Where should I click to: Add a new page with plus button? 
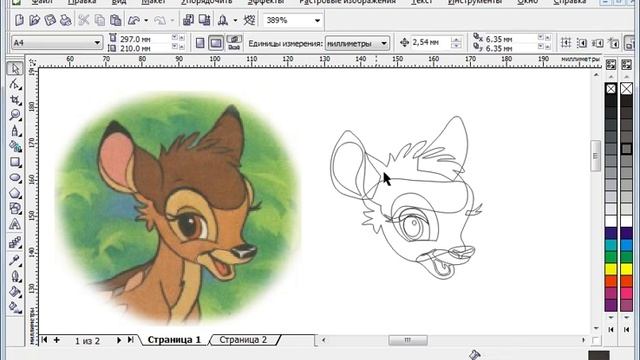pyautogui.click(x=56, y=340)
